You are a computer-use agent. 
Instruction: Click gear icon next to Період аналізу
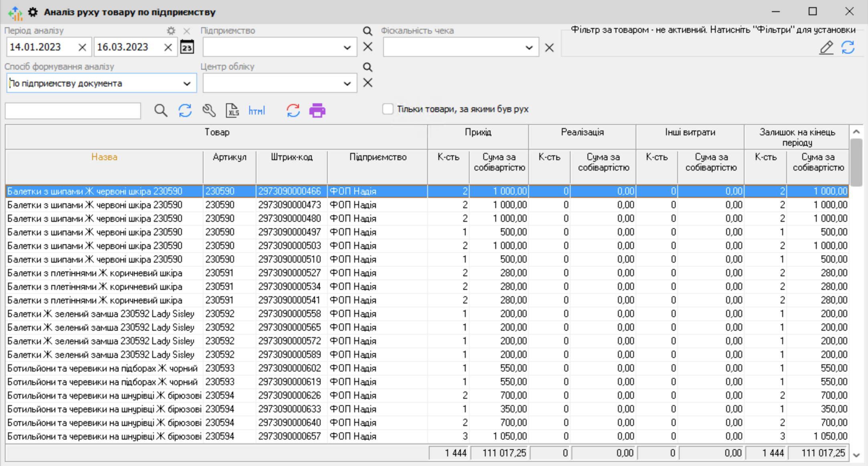(x=171, y=31)
